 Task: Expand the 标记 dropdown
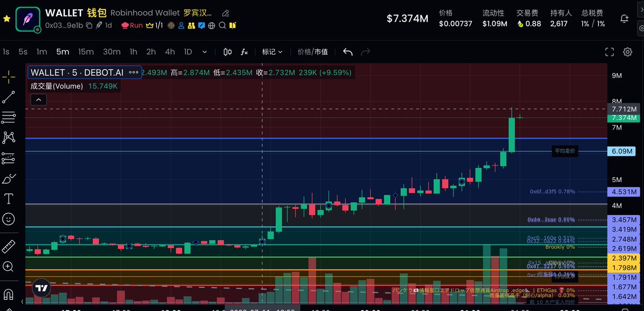(x=272, y=52)
